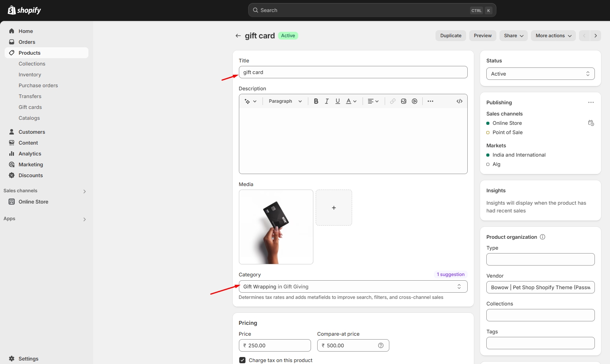This screenshot has width=610, height=364.
Task: Insert video into description
Action: coord(415,101)
